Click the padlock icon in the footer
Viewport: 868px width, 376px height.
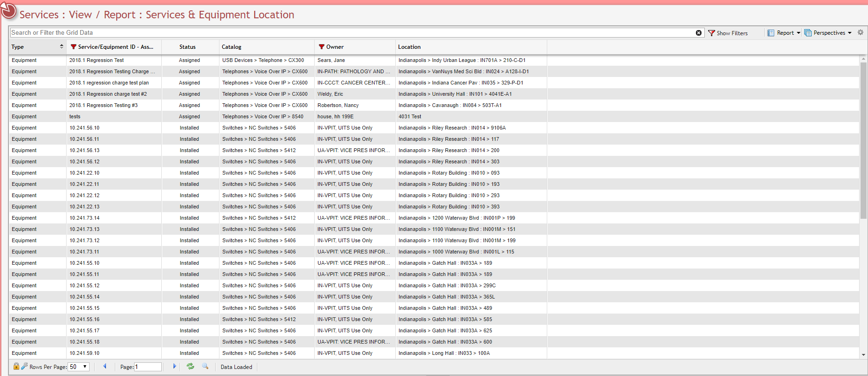coord(16,367)
